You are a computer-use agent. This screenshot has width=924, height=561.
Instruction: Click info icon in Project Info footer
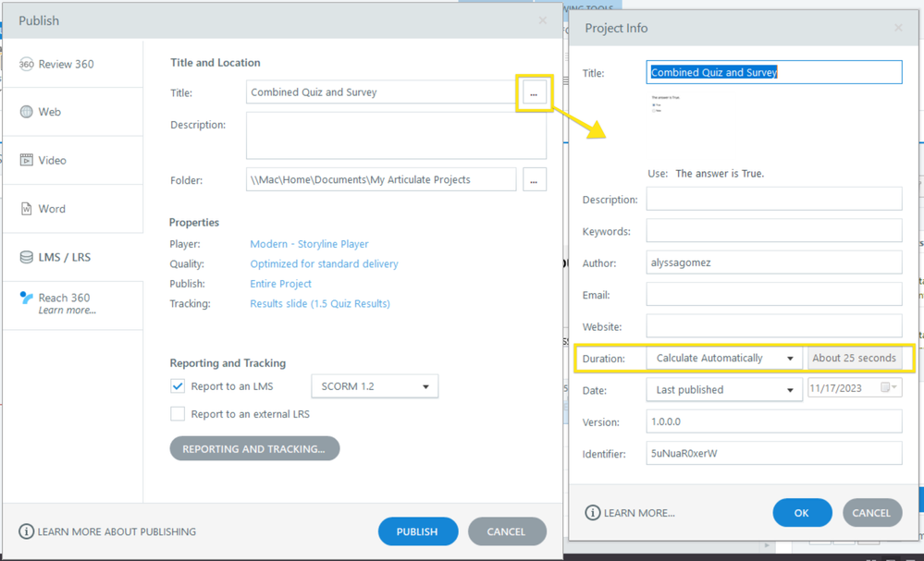point(592,513)
